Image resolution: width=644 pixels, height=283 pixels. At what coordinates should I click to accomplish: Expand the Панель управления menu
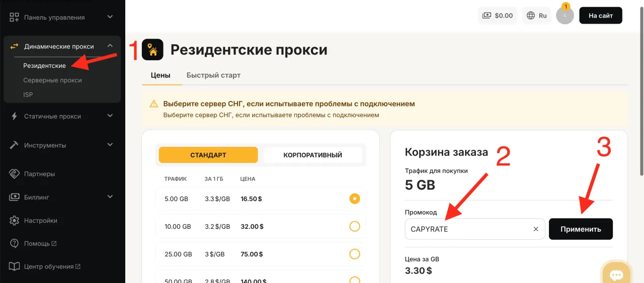pyautogui.click(x=110, y=18)
